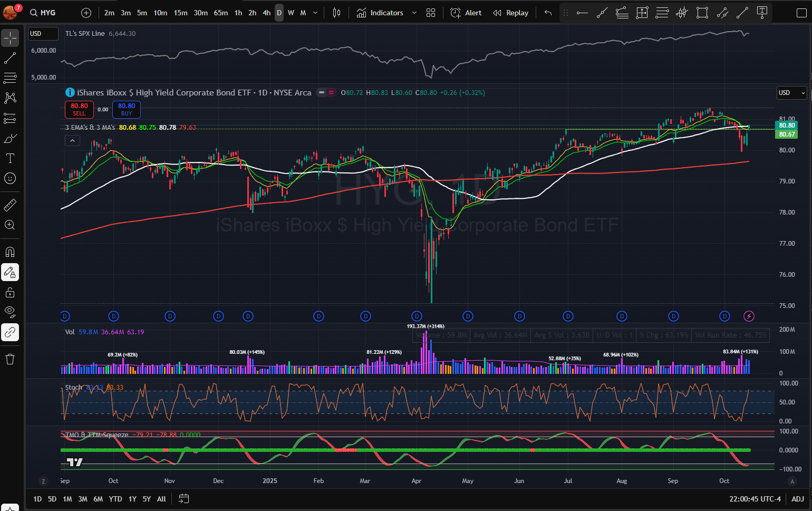Open the emoji and icons tool

tap(10, 179)
